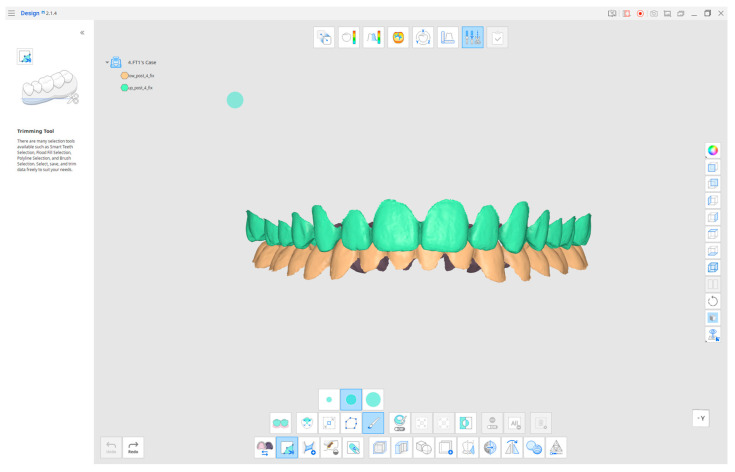Select the Brush Selection tool
Screen dimensions: 735x472
pos(373,424)
